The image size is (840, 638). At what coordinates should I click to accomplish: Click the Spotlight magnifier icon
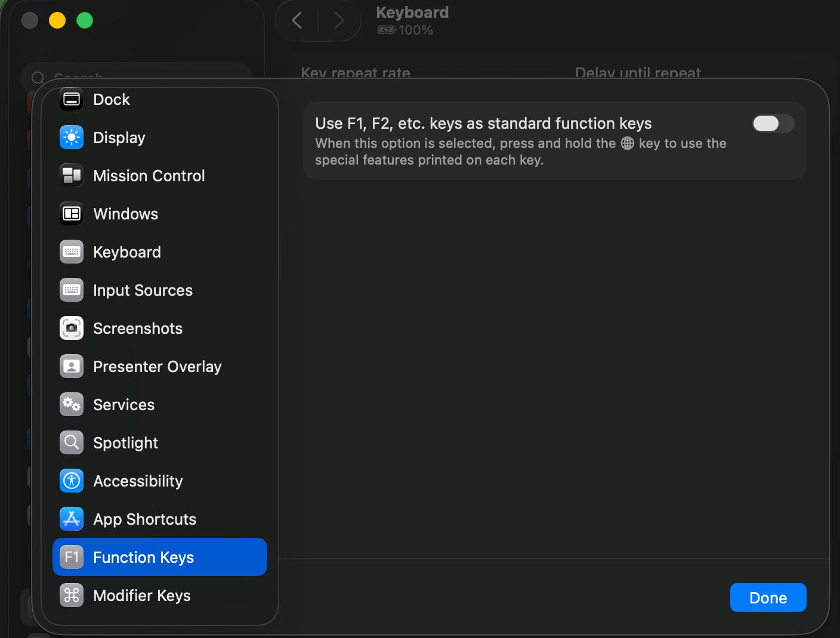coord(72,443)
